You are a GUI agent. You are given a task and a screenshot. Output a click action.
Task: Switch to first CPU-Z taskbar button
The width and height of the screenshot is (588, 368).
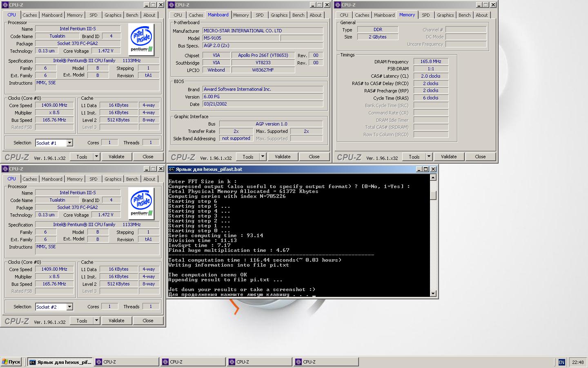(126, 362)
